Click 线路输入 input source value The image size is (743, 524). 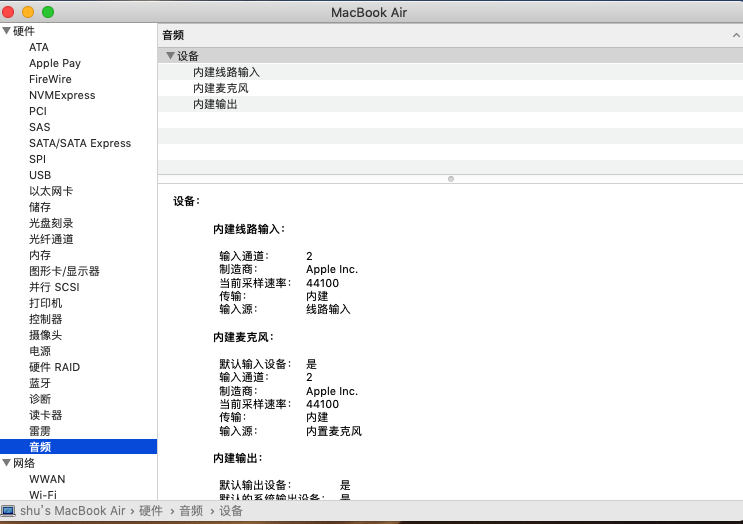pyautogui.click(x=328, y=309)
